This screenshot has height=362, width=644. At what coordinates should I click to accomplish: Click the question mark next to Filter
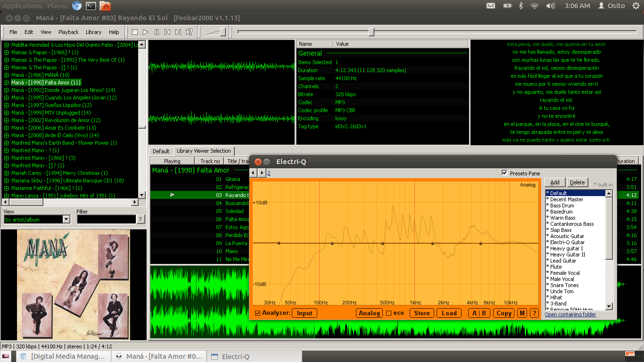(x=140, y=219)
